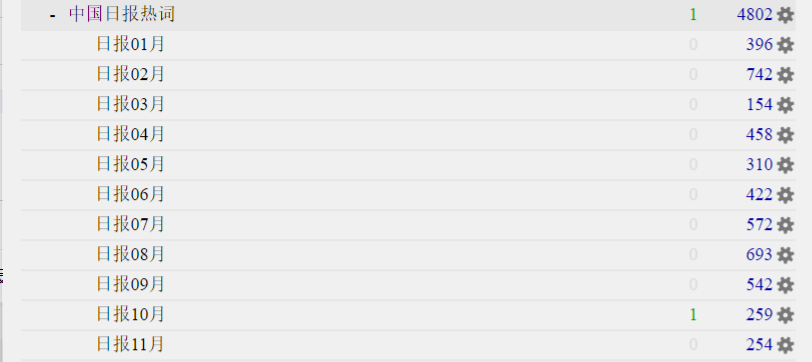This screenshot has width=812, height=362.
Task: Open gear options for 日报01月
Action: pos(786,45)
